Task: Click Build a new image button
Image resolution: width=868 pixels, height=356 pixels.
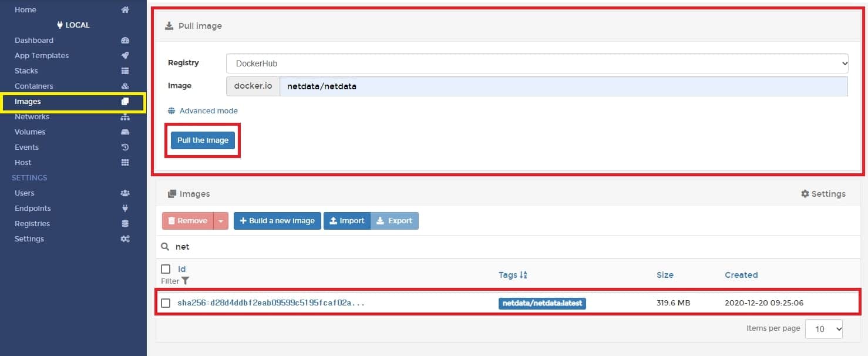Action: [x=277, y=221]
